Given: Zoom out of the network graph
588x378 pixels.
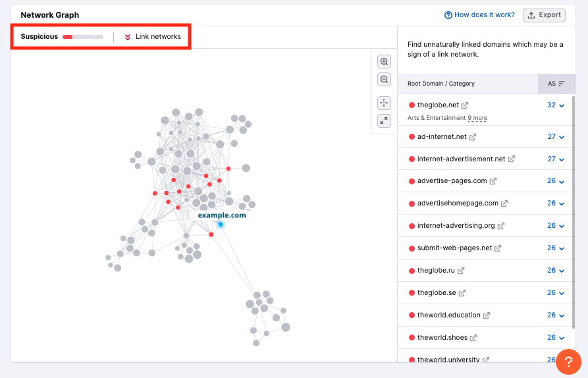Looking at the screenshot, I should [385, 80].
